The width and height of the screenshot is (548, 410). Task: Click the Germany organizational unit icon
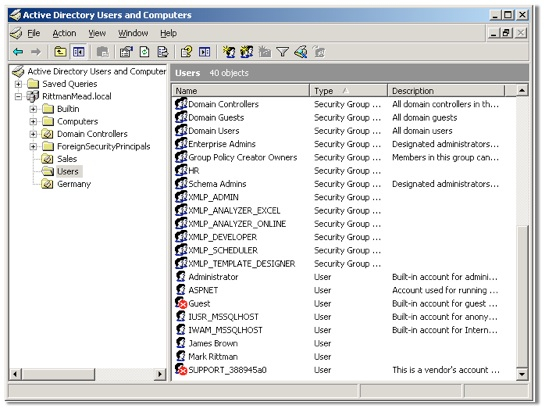click(48, 184)
